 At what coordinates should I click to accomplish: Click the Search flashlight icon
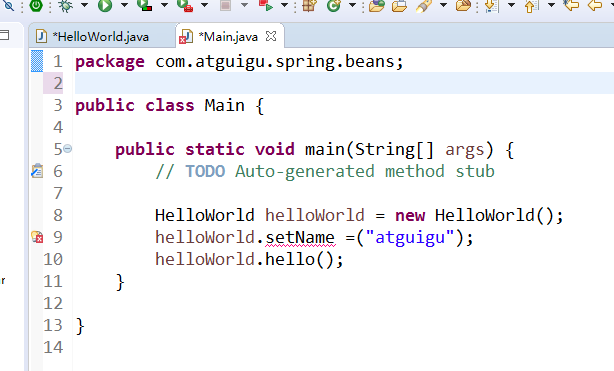[x=423, y=5]
